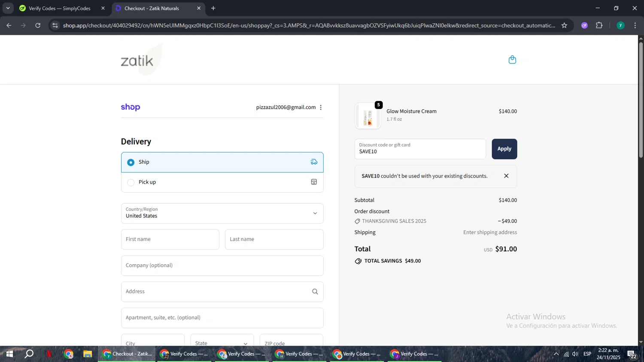
Task: Open the purple extension icon in toolbar
Action: pyautogui.click(x=584, y=25)
